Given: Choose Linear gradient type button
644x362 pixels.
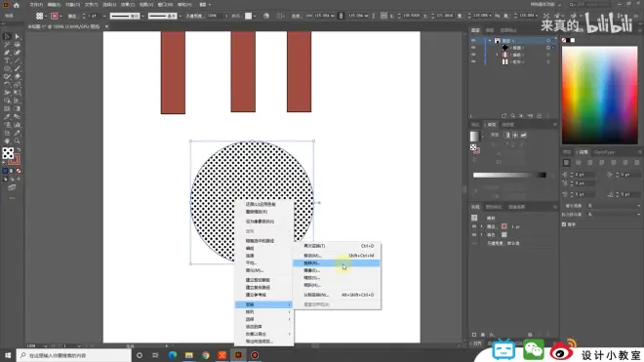Looking at the screenshot, I should click(506, 136).
